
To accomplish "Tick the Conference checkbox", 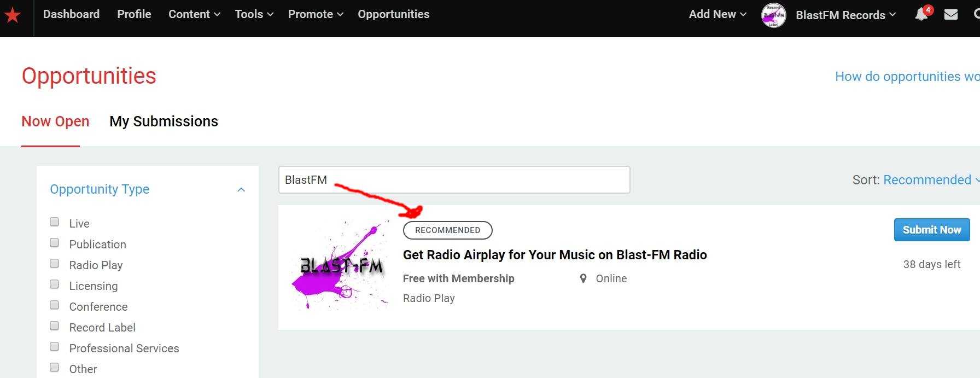I will [54, 305].
